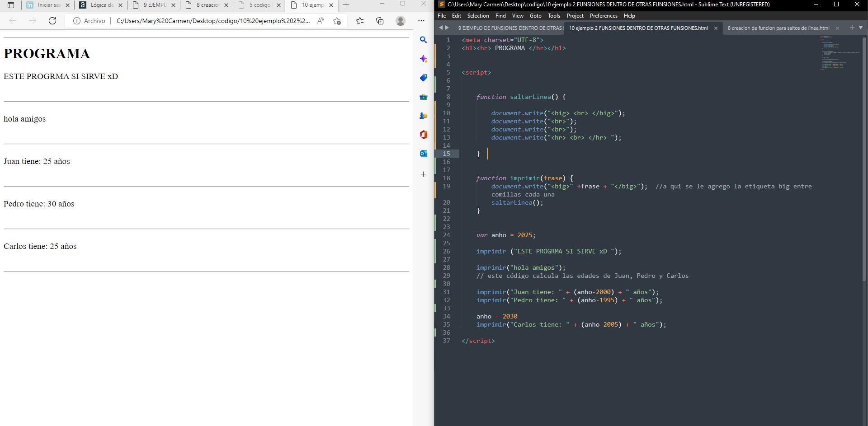Open the Microsoft 365 icon in sidebar

[x=423, y=135]
